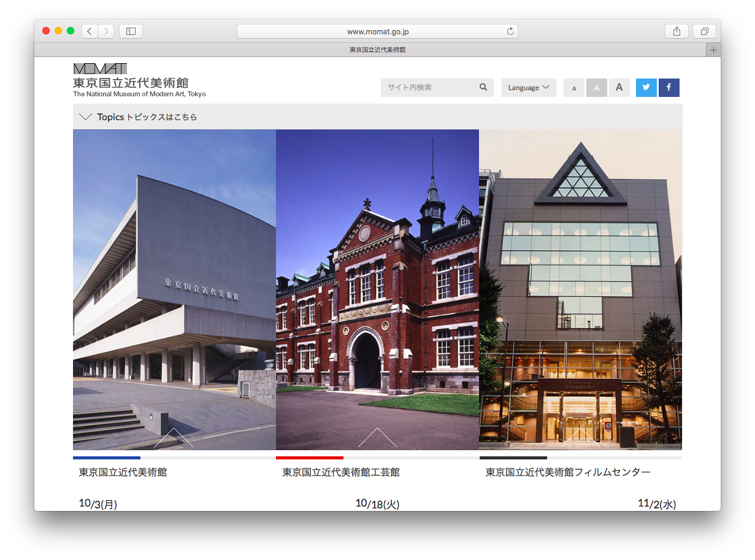Click the date 10/3(月)
This screenshot has width=755, height=560.
(x=98, y=504)
